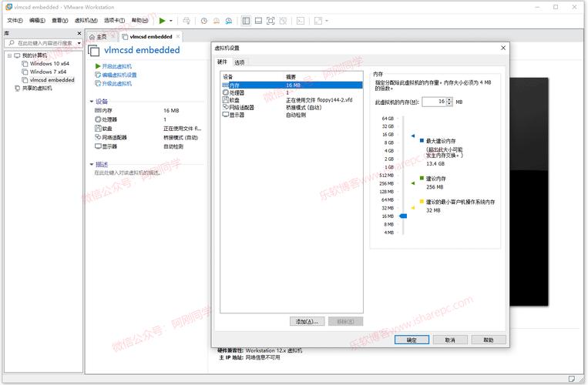Image resolution: width=588 pixels, height=385 pixels.
Task: Click the green Power On toolbar button
Action: point(162,21)
